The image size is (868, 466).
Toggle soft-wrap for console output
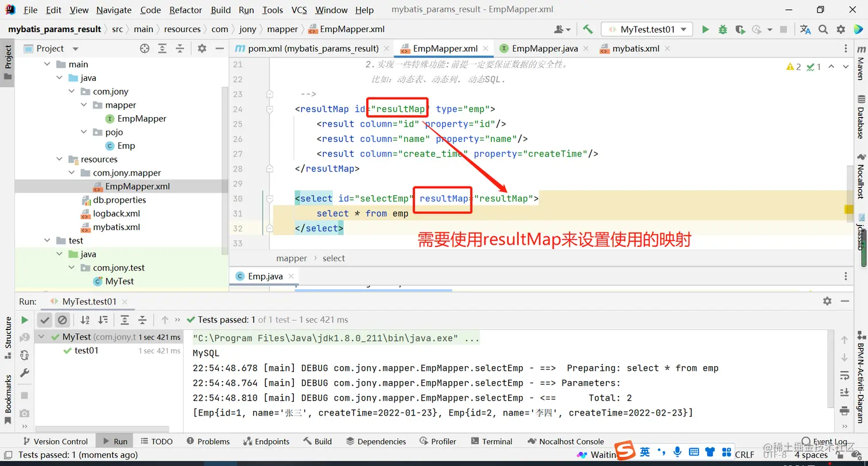tap(844, 375)
